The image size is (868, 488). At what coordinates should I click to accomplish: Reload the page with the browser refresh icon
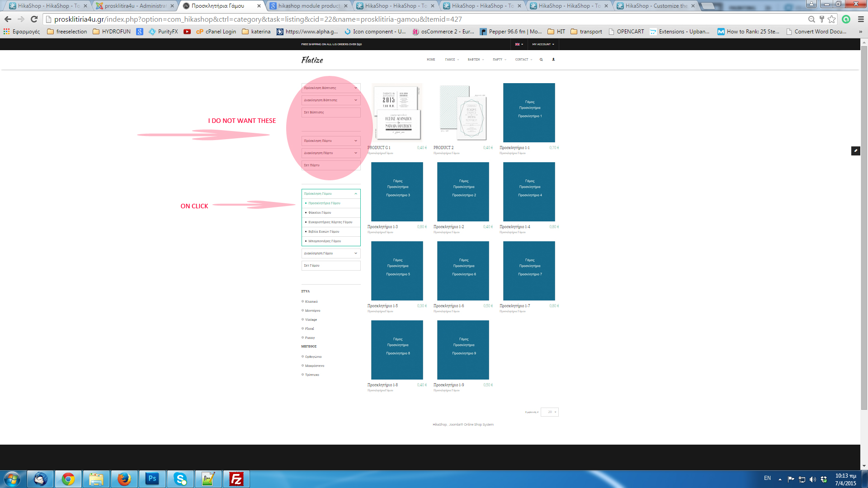pyautogui.click(x=34, y=19)
